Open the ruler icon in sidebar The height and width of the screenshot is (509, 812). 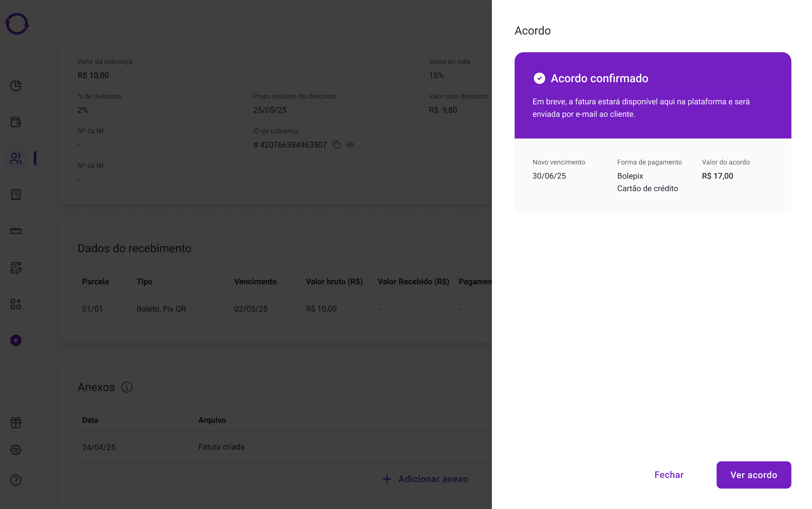(16, 231)
